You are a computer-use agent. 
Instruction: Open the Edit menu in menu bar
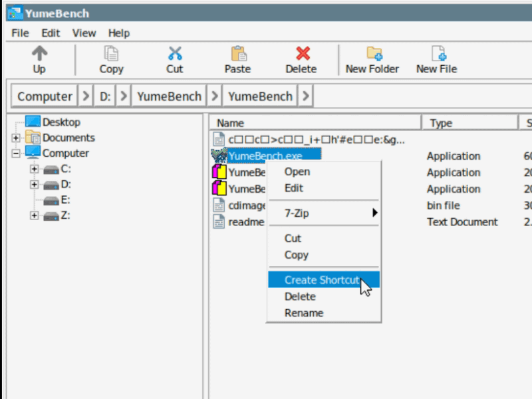tap(51, 33)
